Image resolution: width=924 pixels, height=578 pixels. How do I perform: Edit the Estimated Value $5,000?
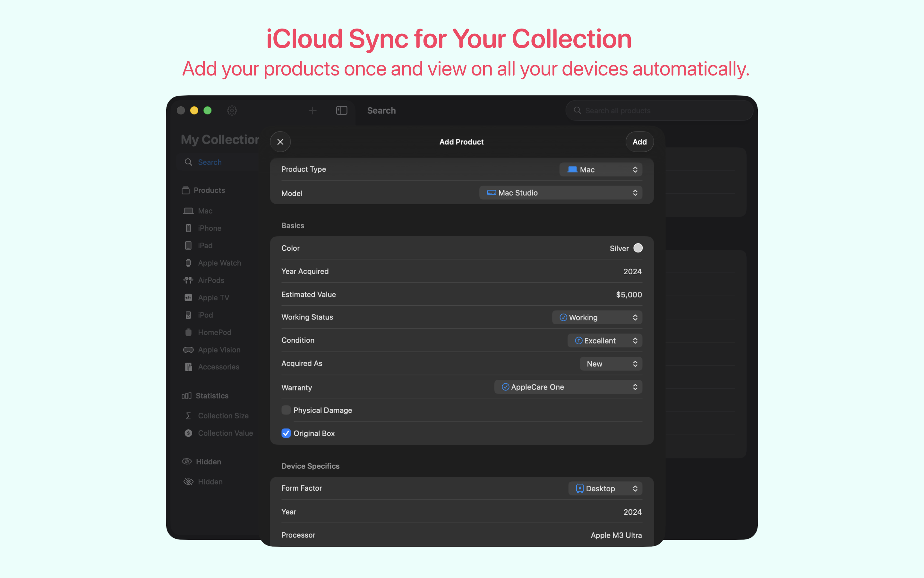pyautogui.click(x=629, y=295)
